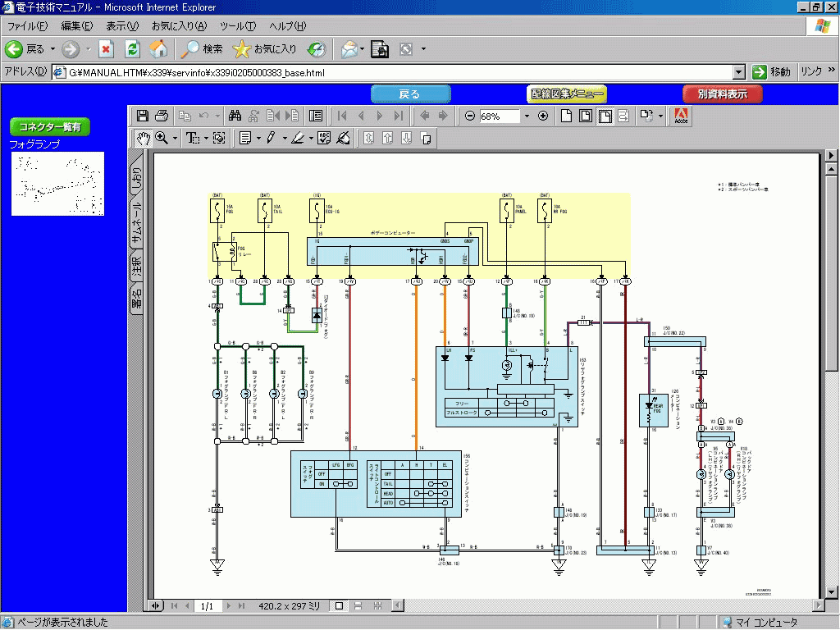Open Search with the binoculars icon
The image size is (840, 630).
click(x=235, y=116)
